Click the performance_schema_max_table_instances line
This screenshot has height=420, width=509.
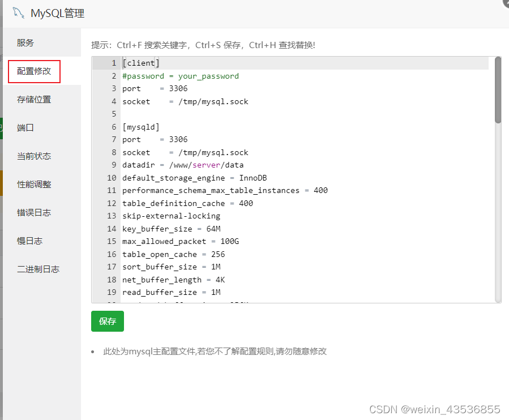click(x=225, y=191)
